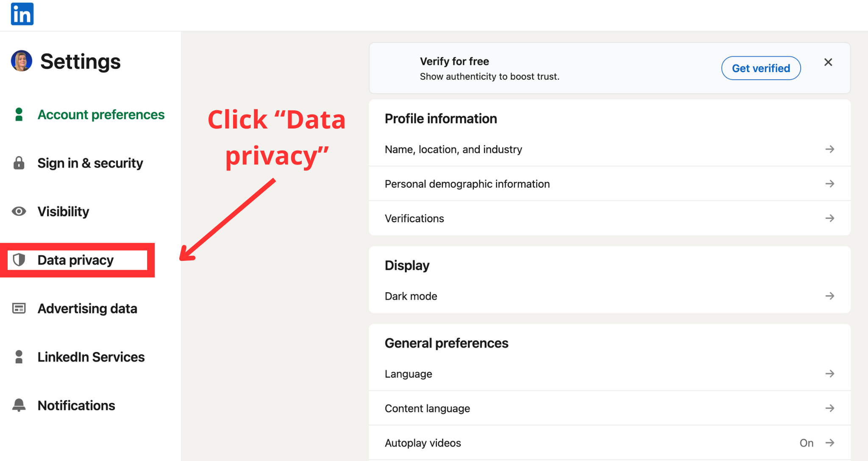The height and width of the screenshot is (461, 868).
Task: Expand the Name, location, and industry row
Action: (x=610, y=149)
